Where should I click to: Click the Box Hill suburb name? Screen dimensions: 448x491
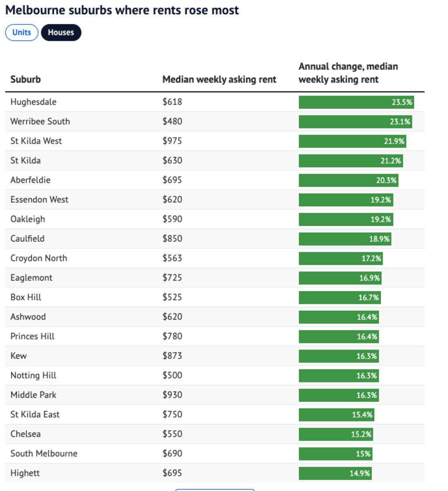[26, 297]
